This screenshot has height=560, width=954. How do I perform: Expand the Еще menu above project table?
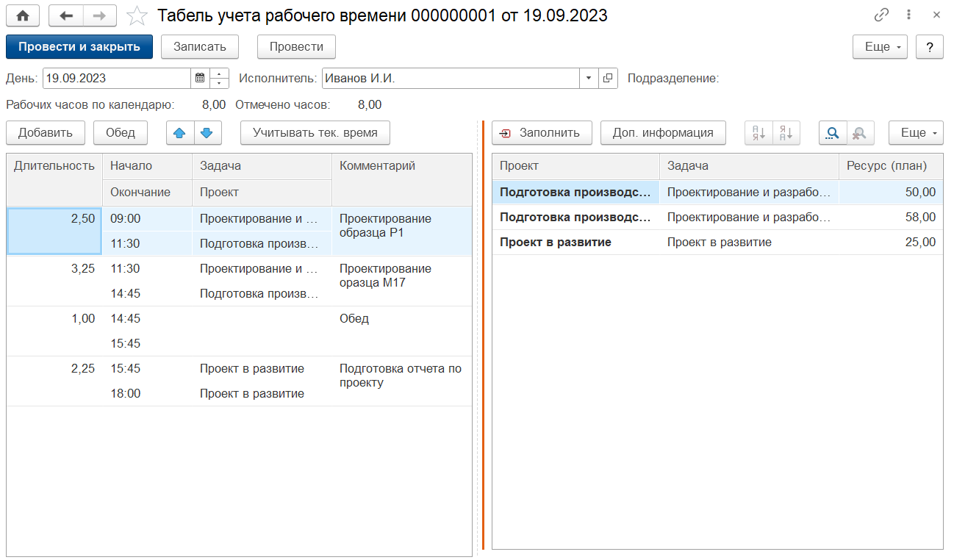[916, 133]
